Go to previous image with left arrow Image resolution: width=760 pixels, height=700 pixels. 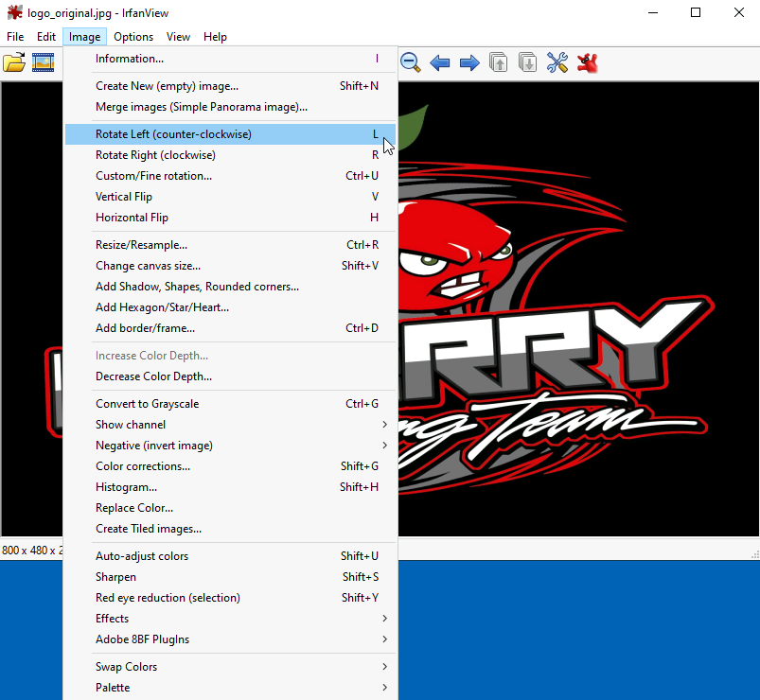(x=439, y=62)
